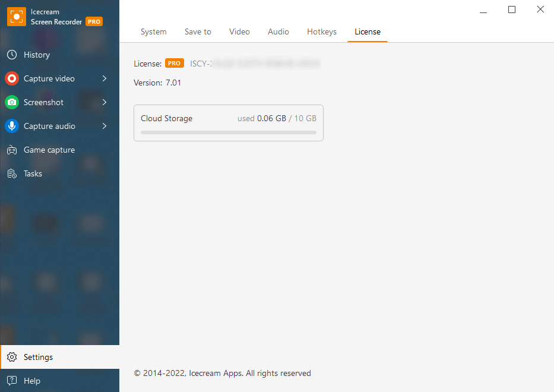The width and height of the screenshot is (554, 392).
Task: Switch to the System settings tab
Action: pos(153,31)
